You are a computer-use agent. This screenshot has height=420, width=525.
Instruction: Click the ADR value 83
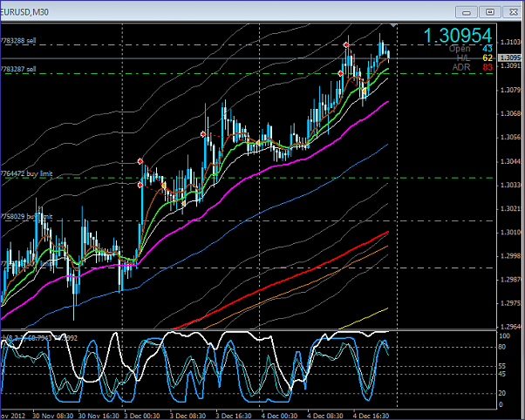487,67
